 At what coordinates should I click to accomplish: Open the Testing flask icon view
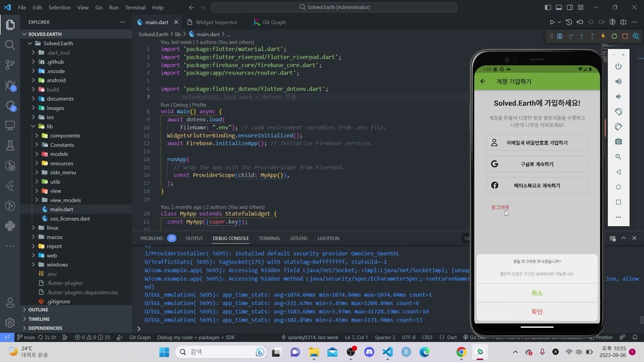10,145
